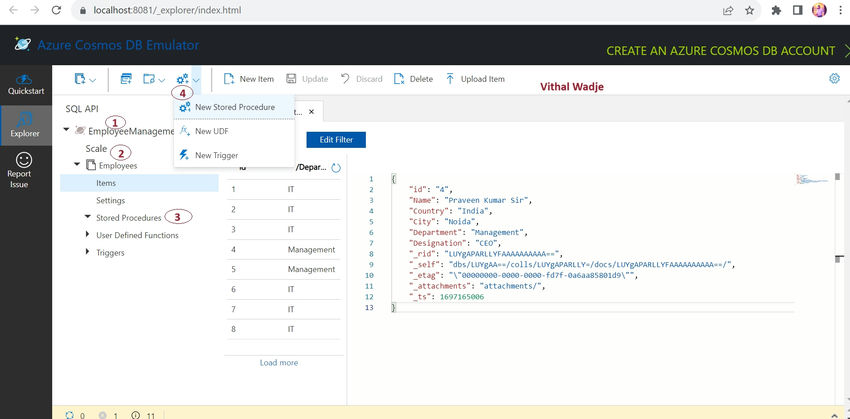Select New Stored Procedure menu entry
The image size is (850, 419).
point(234,107)
